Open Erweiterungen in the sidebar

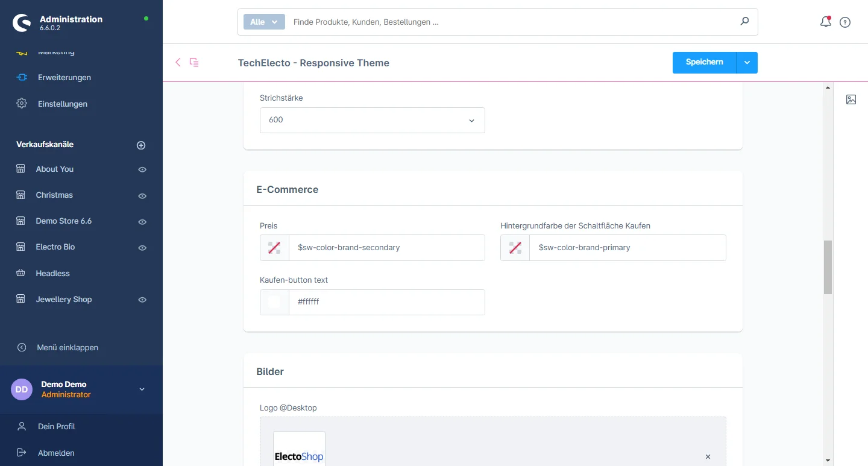64,77
